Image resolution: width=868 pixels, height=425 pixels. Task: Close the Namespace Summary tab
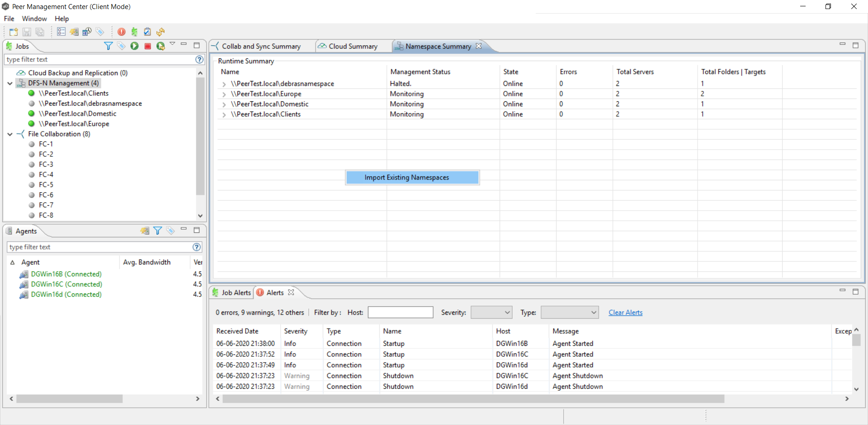tap(479, 46)
